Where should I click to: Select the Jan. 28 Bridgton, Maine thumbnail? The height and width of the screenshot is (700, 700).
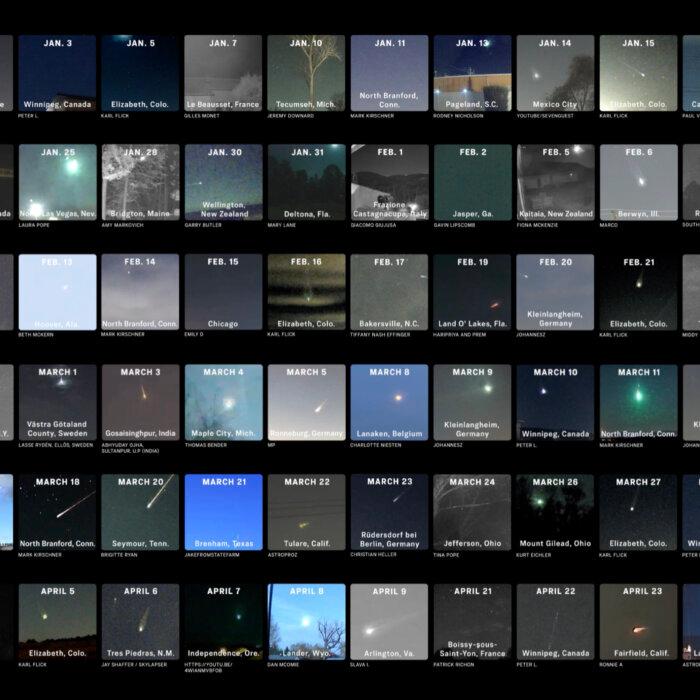[141, 182]
